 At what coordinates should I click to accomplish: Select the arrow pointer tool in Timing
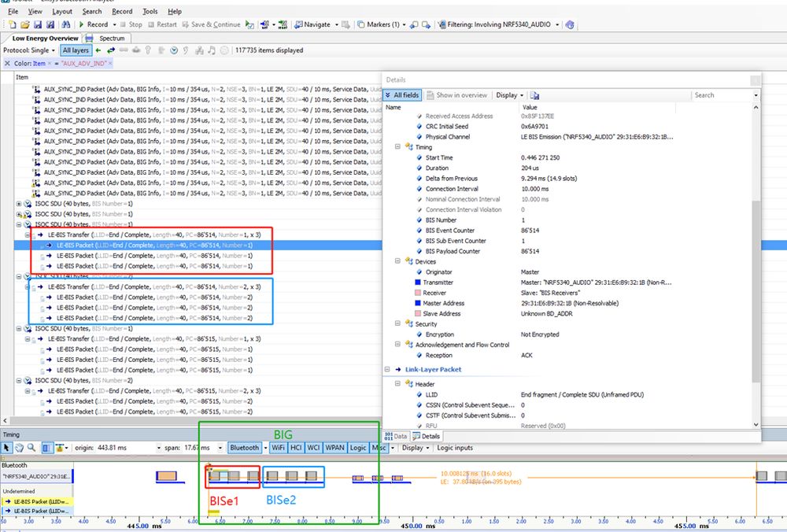(7, 448)
